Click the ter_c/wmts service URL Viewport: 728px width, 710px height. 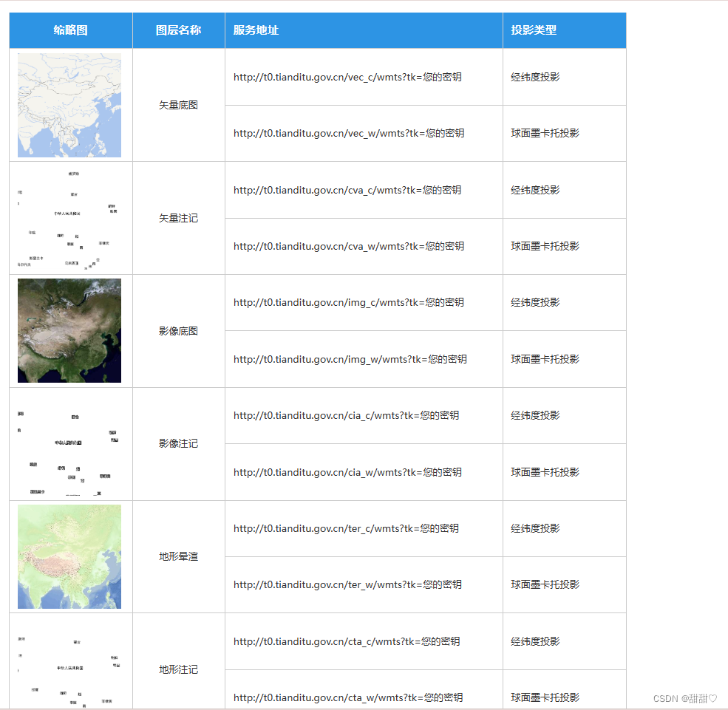(347, 528)
